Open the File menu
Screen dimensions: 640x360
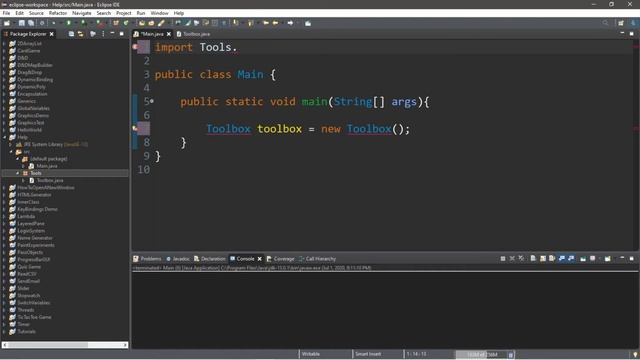pyautogui.click(x=7, y=13)
